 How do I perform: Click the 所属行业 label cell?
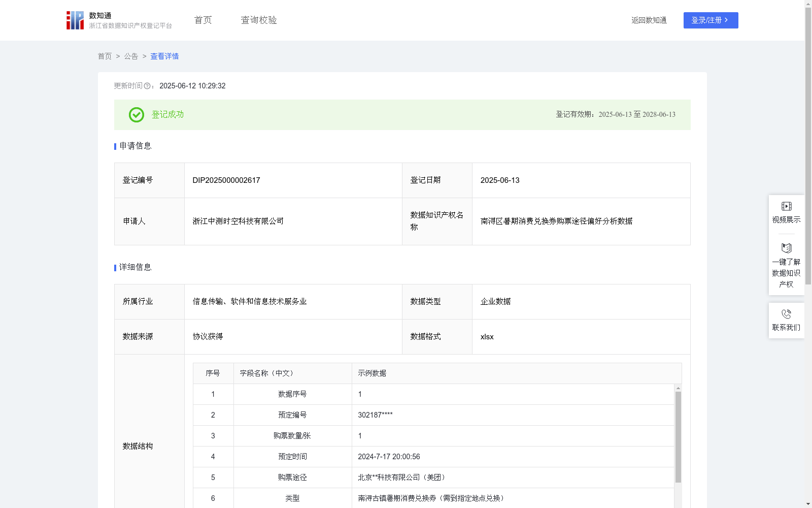(x=149, y=302)
